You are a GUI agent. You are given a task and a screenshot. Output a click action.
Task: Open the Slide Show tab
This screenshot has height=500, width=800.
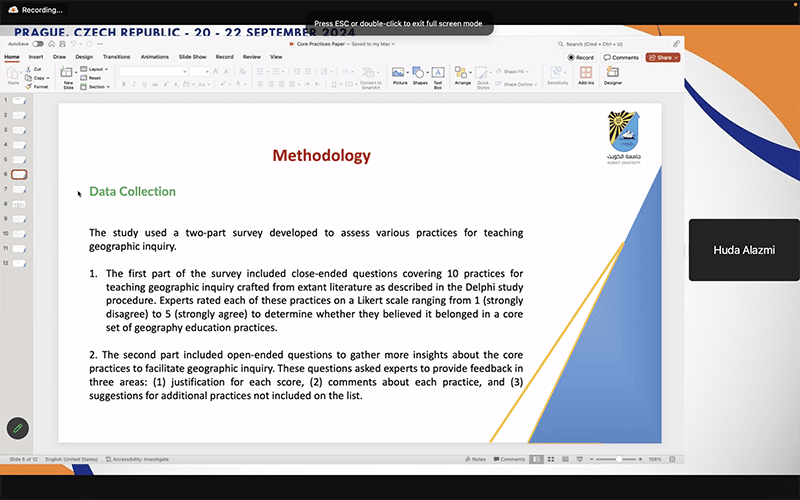pos(191,57)
